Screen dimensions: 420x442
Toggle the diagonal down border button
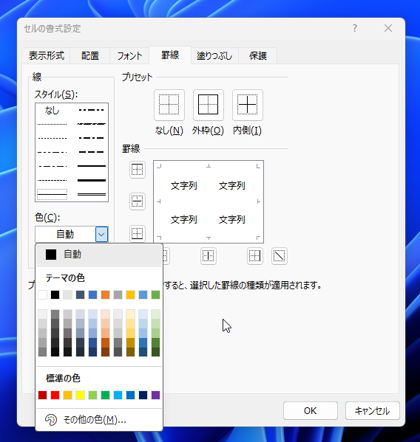tap(279, 256)
